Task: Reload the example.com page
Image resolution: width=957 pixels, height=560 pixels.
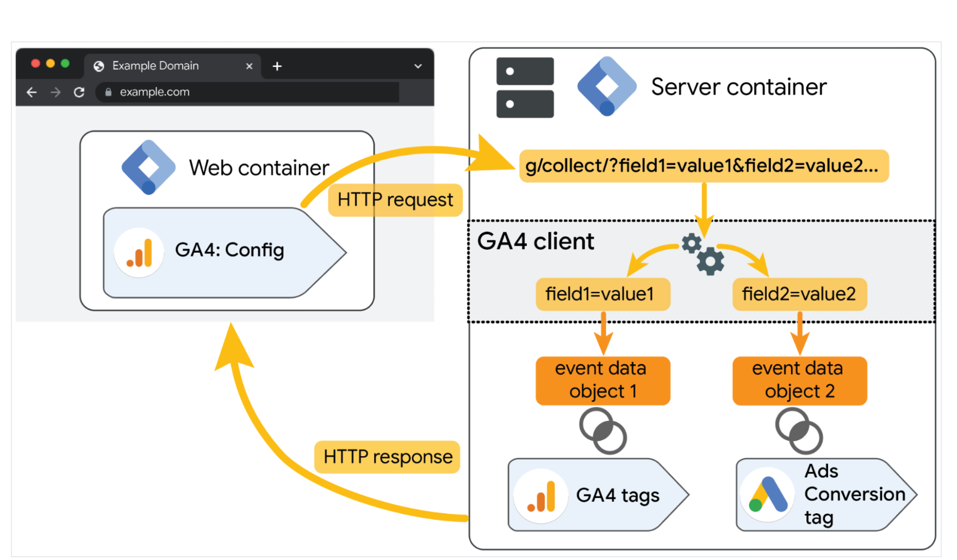Action: pyautogui.click(x=79, y=92)
